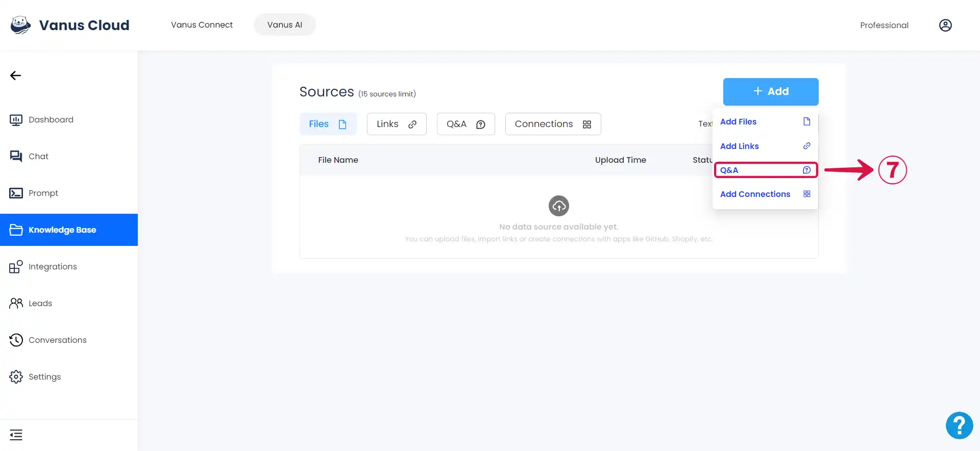Click the Conversations history clock icon

click(x=16, y=340)
